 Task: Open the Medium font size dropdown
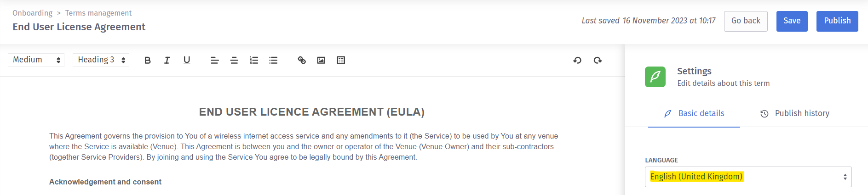click(36, 60)
